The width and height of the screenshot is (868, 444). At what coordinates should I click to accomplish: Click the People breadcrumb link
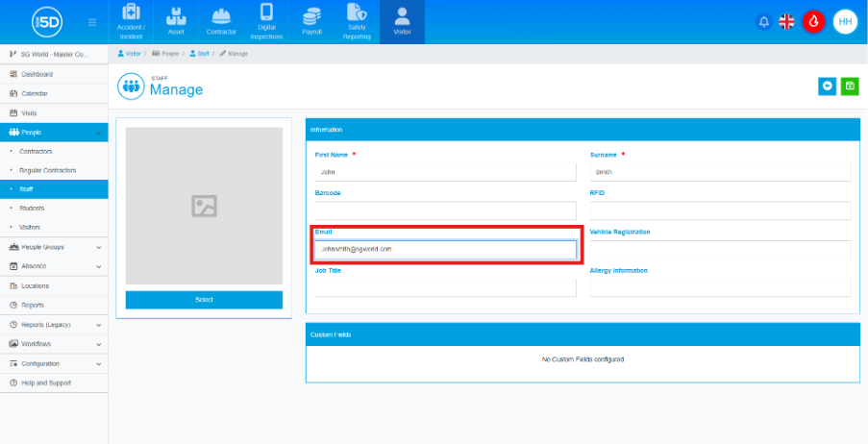click(165, 54)
